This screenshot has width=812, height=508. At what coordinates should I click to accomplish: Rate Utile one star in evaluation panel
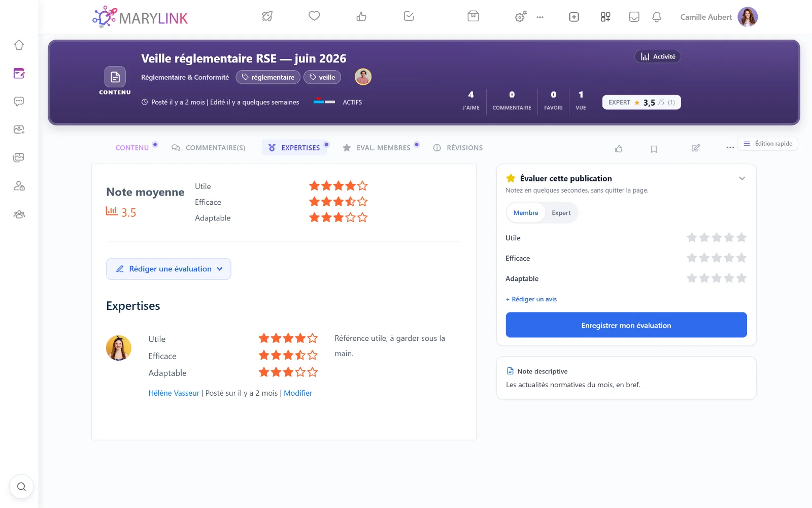(x=692, y=237)
